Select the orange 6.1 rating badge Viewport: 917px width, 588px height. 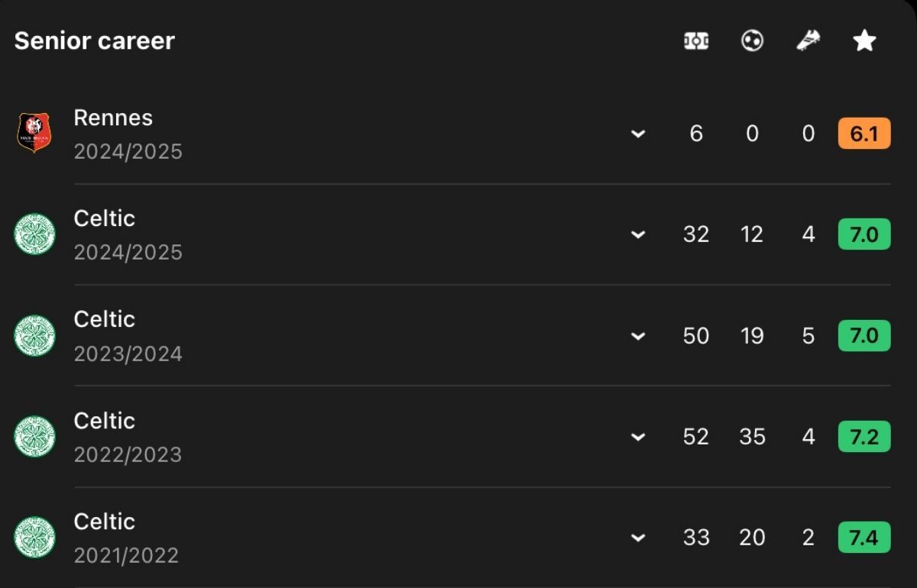(864, 134)
